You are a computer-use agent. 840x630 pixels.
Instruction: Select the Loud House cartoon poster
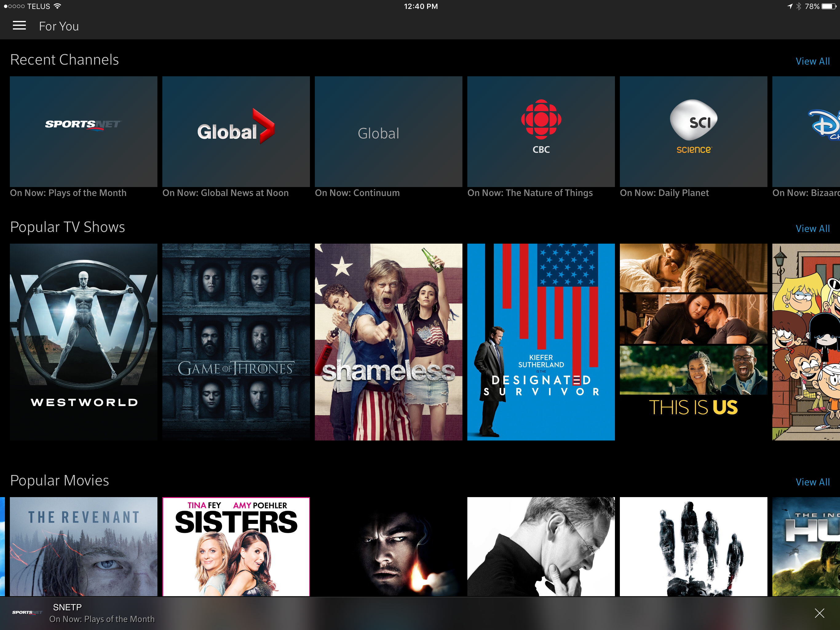806,342
